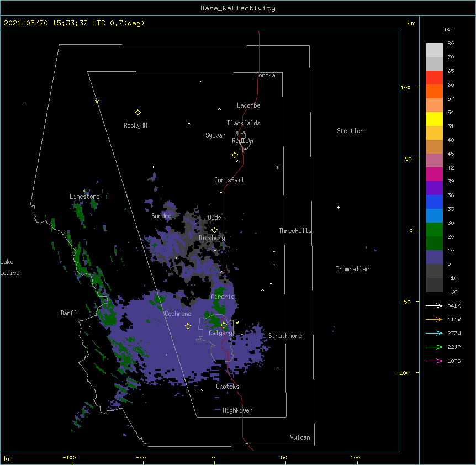476x465 pixels.
Task: Click the Didsbury label
Action: click(x=212, y=238)
